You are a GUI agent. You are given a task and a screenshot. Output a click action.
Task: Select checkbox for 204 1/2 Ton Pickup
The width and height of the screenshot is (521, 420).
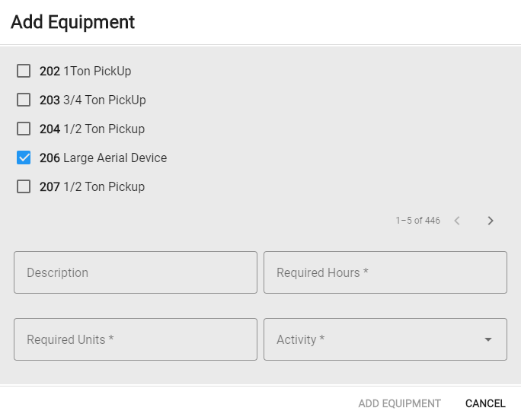pos(24,129)
